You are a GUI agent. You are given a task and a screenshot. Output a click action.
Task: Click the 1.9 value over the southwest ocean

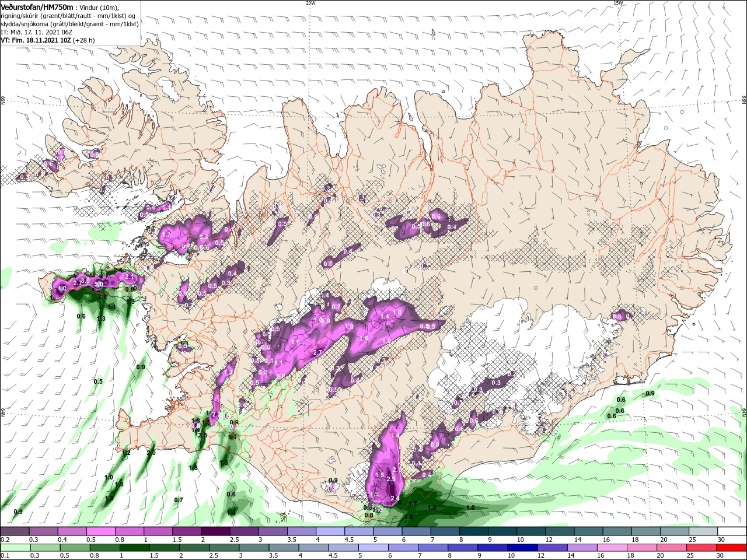click(110, 498)
